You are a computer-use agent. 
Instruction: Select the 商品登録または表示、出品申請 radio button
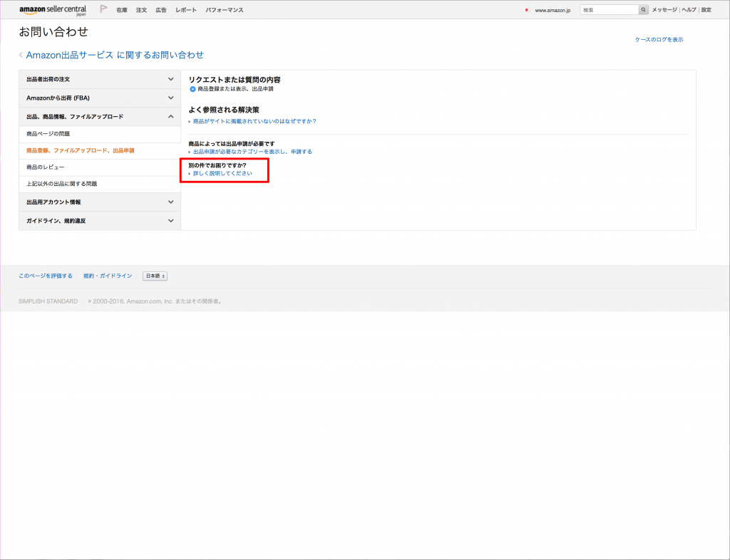tap(192, 89)
